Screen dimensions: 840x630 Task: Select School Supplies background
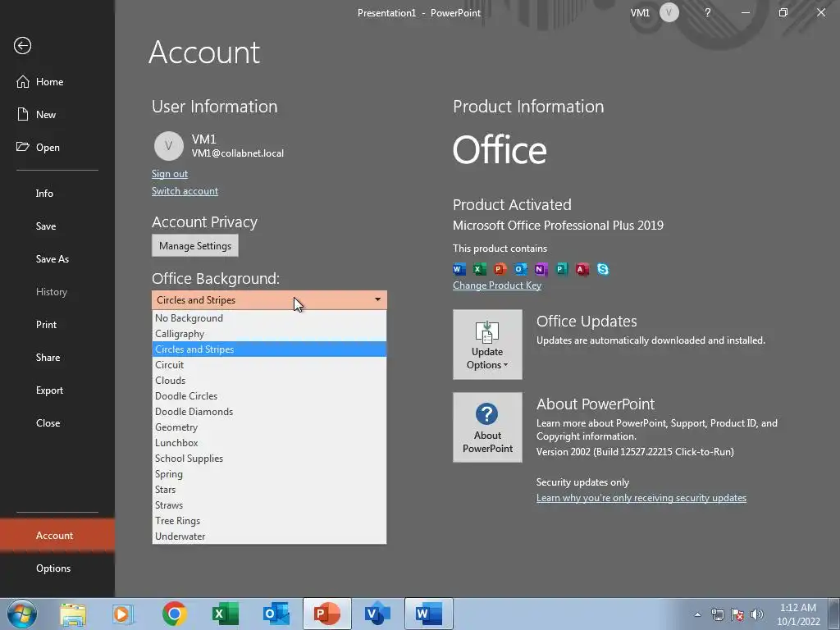[269, 458]
